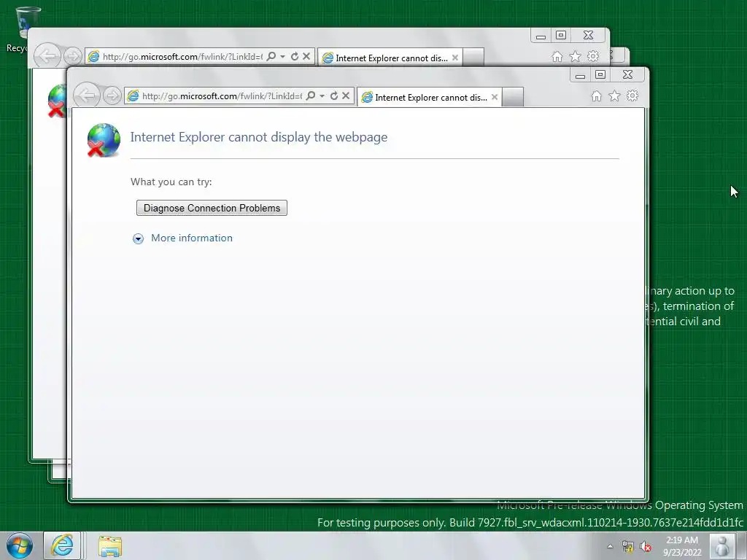Close the rear Internet Explorer window
This screenshot has width=747, height=560.
tap(589, 35)
